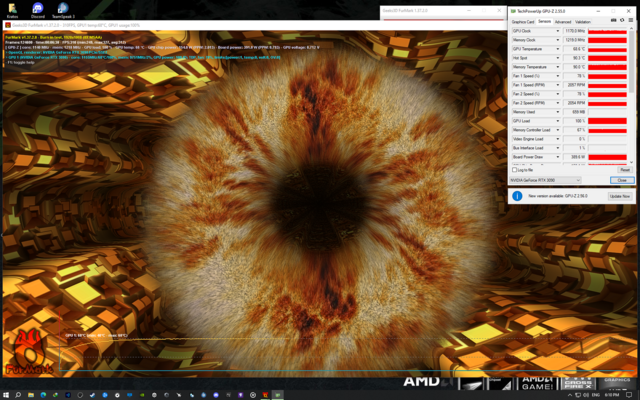Click the Memory Controller Load value 67 %
The height and width of the screenshot is (400, 640).
[x=575, y=130]
